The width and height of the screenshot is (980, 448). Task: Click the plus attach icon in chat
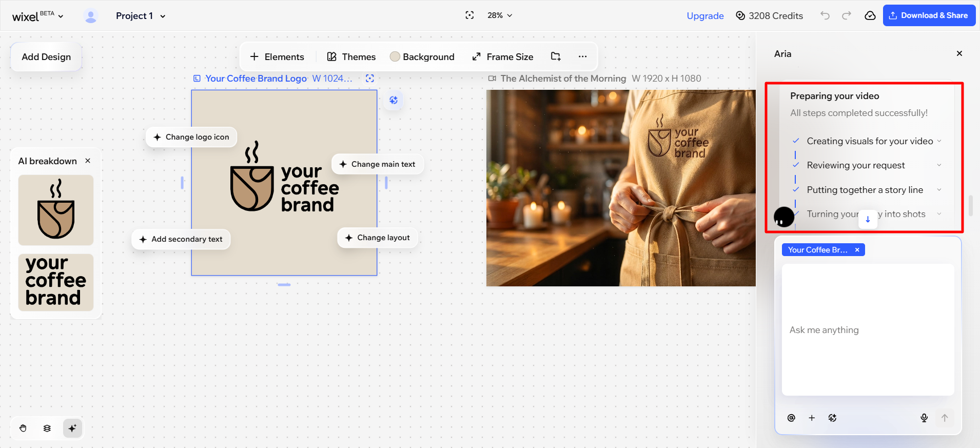click(812, 418)
